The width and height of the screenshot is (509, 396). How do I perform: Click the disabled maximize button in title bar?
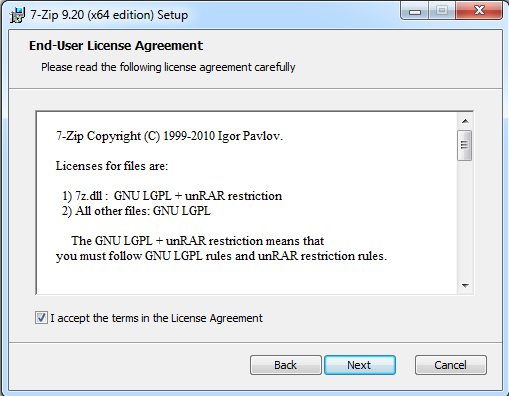pos(442,11)
